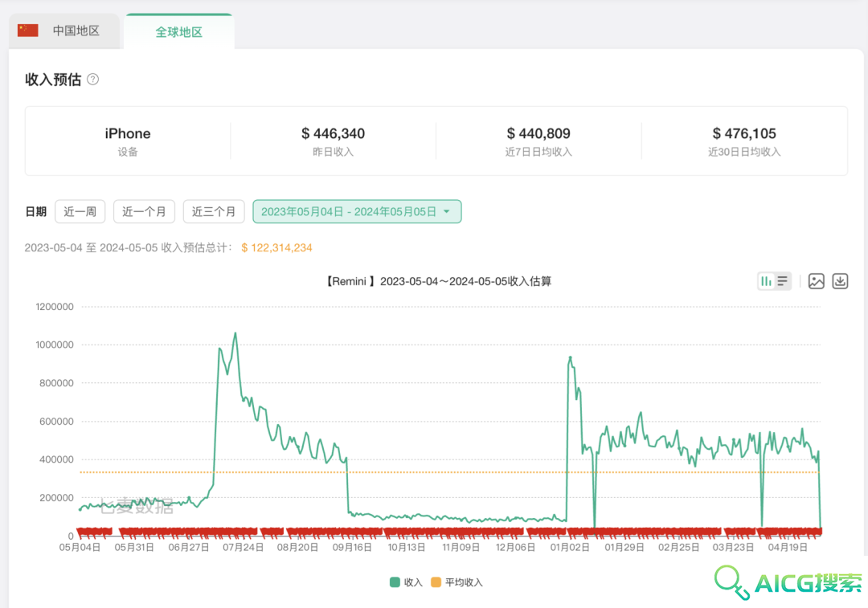This screenshot has height=608, width=868.
Task: Select the 全球地区 tab
Action: click(x=178, y=32)
